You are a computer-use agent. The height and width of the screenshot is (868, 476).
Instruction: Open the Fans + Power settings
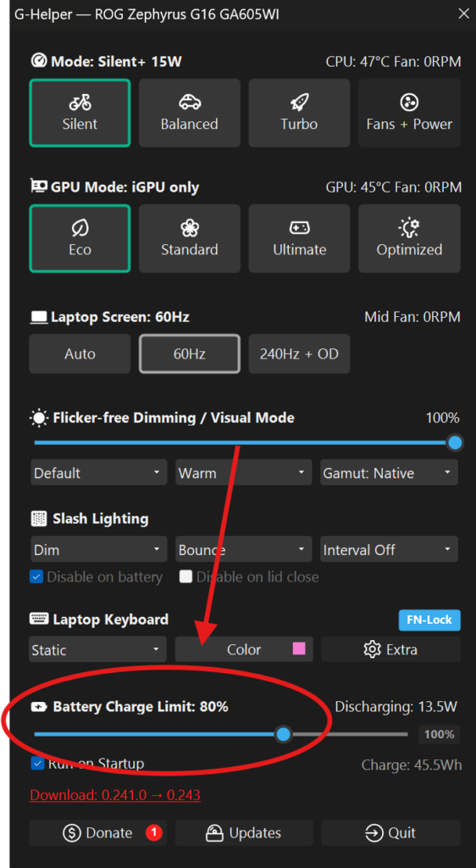(409, 113)
